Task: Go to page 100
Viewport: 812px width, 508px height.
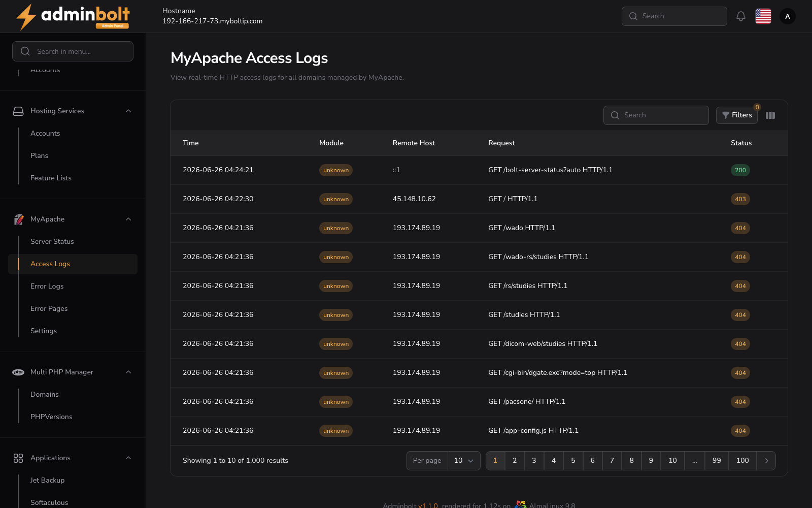Action: pos(742,461)
